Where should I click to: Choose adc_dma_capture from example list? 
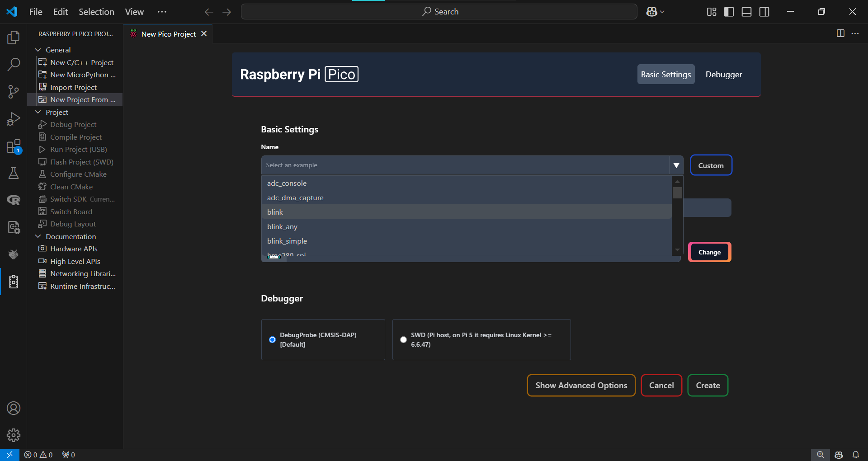pyautogui.click(x=467, y=198)
